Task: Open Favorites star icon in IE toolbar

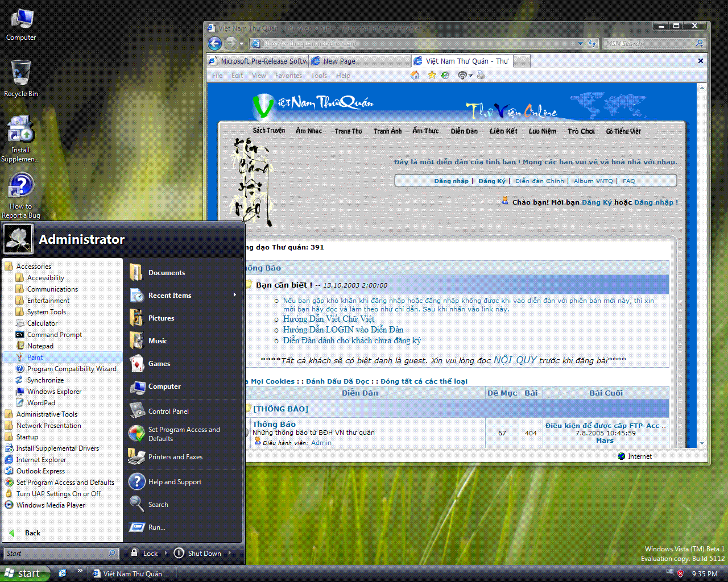Action: (432, 75)
